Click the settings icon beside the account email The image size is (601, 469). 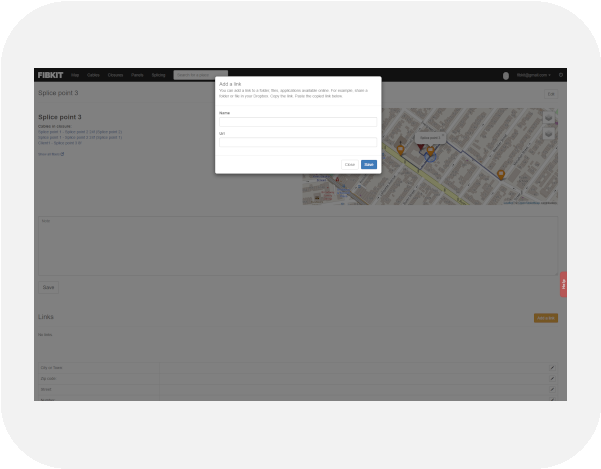(x=561, y=75)
